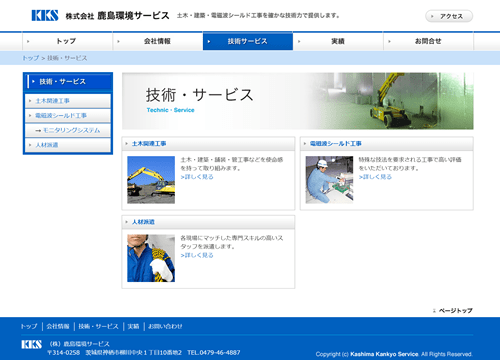The height and width of the screenshot is (360, 500).
Task: Click 詳しく見る under 電磁波シールド工事
Action: coord(375,177)
